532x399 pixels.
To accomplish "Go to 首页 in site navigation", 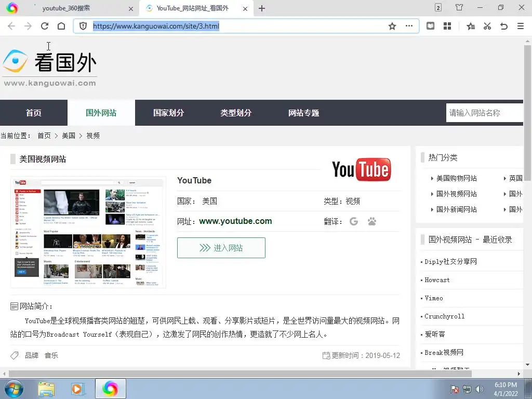I will [34, 113].
